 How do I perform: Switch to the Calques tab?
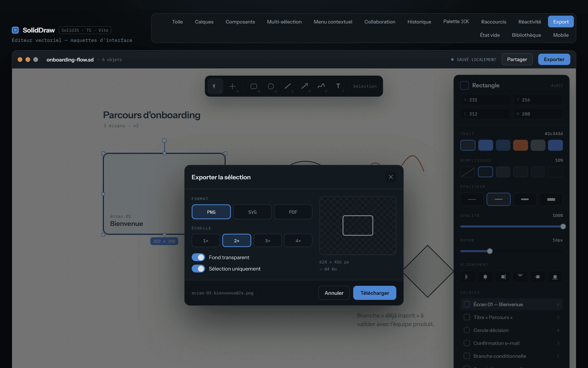tap(204, 22)
